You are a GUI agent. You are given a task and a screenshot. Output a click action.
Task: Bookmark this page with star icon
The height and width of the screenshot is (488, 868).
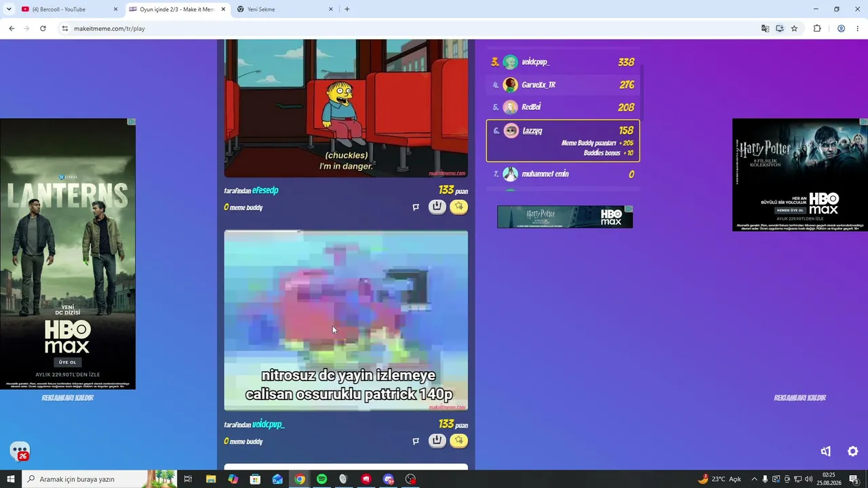(x=794, y=28)
